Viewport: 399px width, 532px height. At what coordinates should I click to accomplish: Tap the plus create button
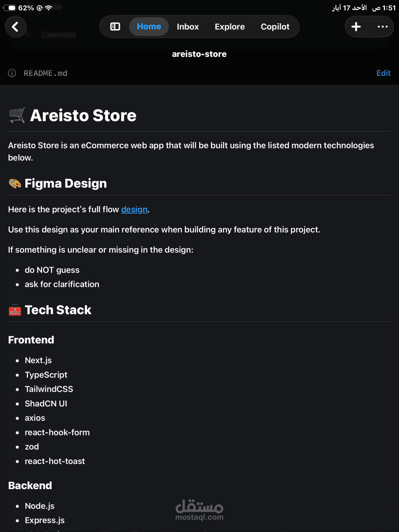[x=356, y=27]
